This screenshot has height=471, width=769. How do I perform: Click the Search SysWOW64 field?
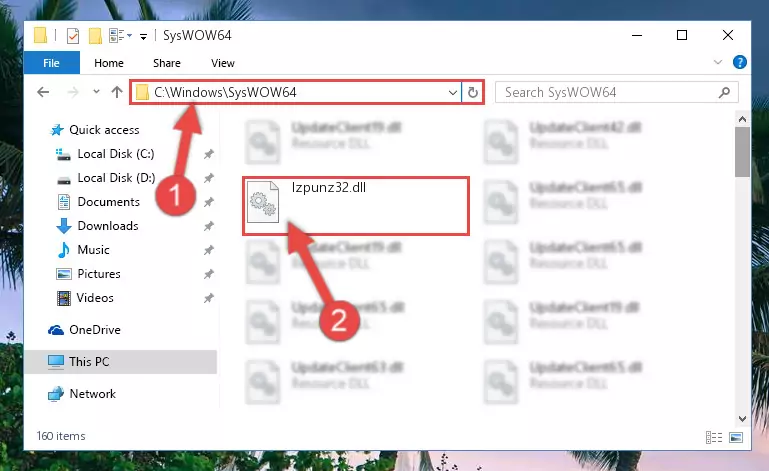(x=617, y=92)
